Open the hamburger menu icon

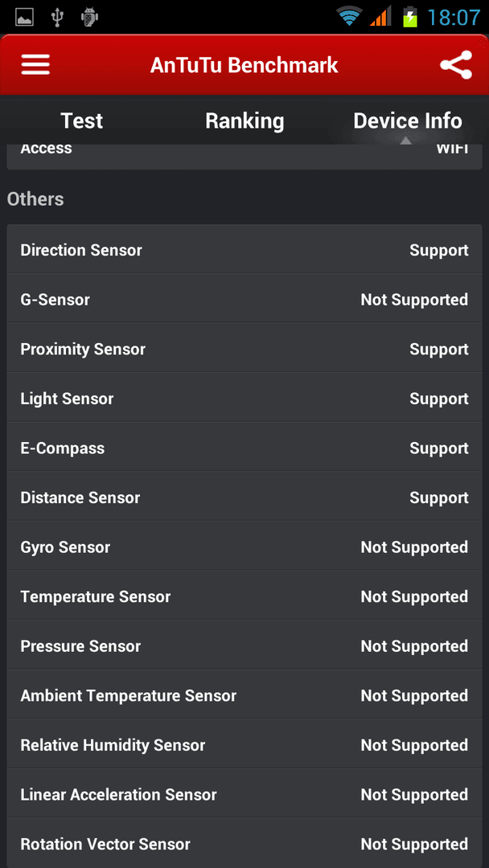coord(35,65)
